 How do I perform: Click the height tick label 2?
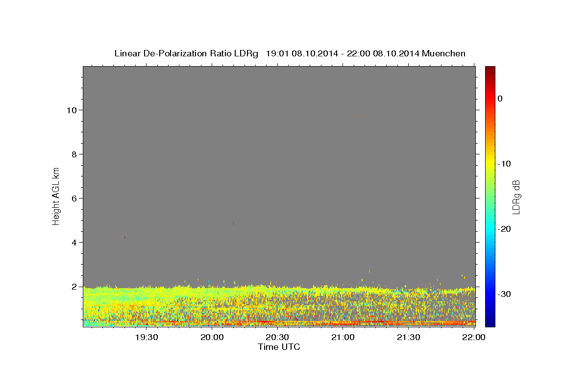74,286
